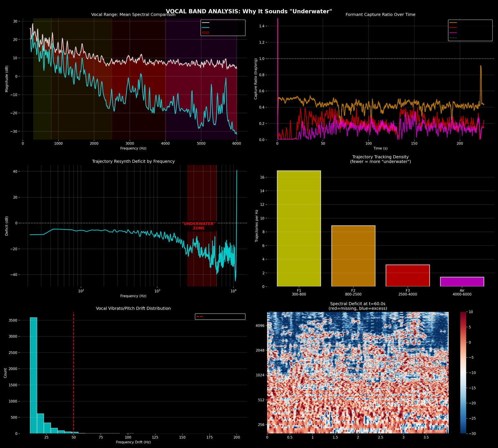
Task: Click the "Trajectories per Hz" y-axis label
Action: [x=257, y=226]
